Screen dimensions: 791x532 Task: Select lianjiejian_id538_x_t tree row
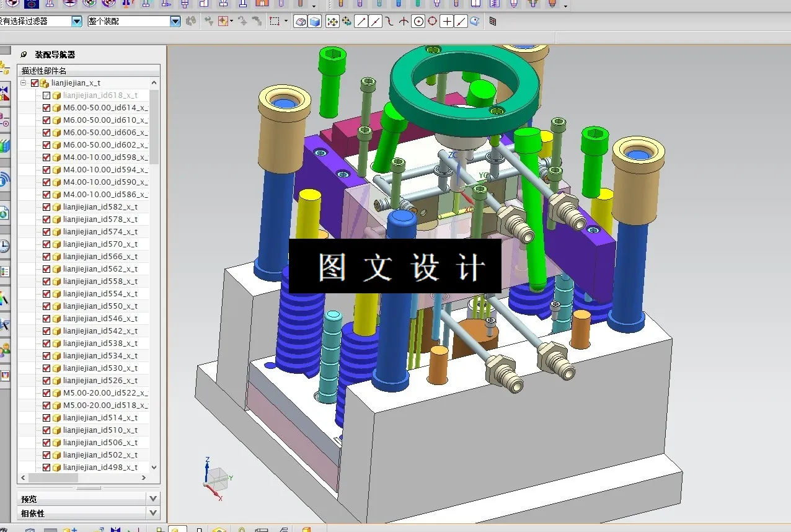click(x=84, y=344)
